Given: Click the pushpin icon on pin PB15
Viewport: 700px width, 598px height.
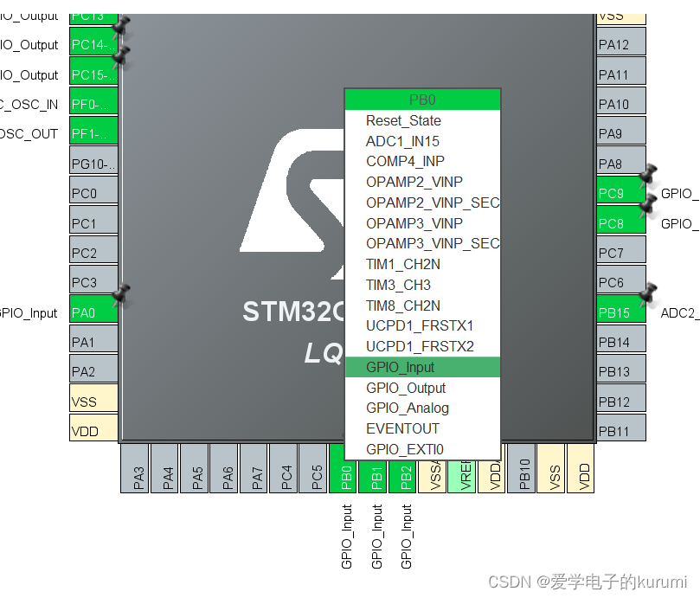Looking at the screenshot, I should pos(648,296).
